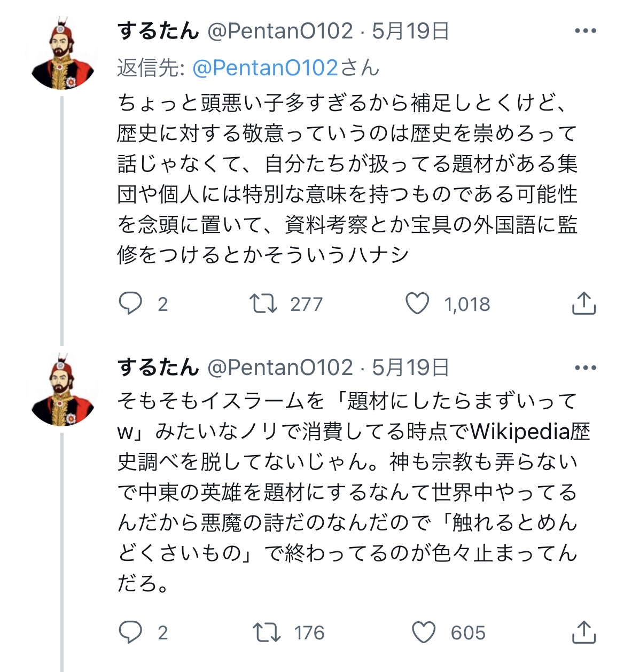This screenshot has height=672, width=624.
Task: Click the @PentanO102 reply-to mention link
Action: [x=265, y=68]
